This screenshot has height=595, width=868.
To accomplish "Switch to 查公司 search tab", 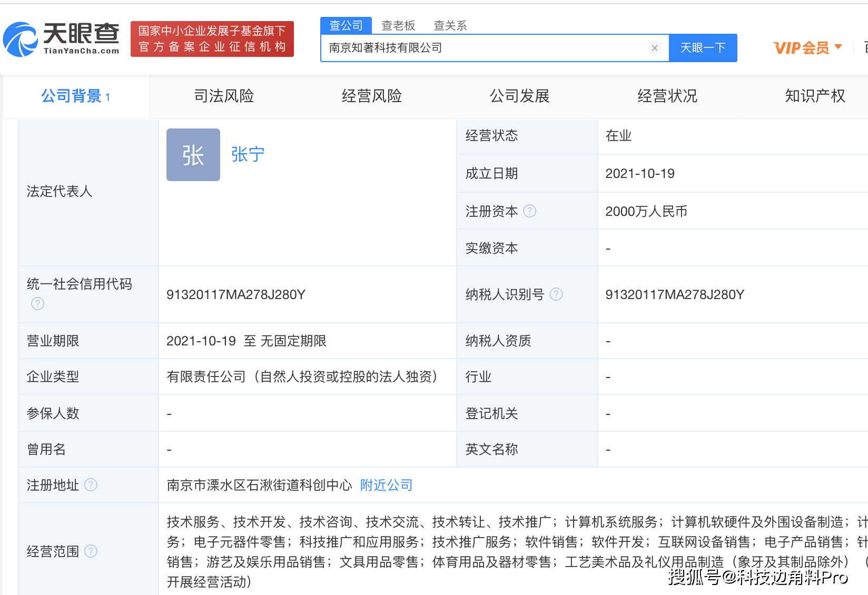I will 346,25.
